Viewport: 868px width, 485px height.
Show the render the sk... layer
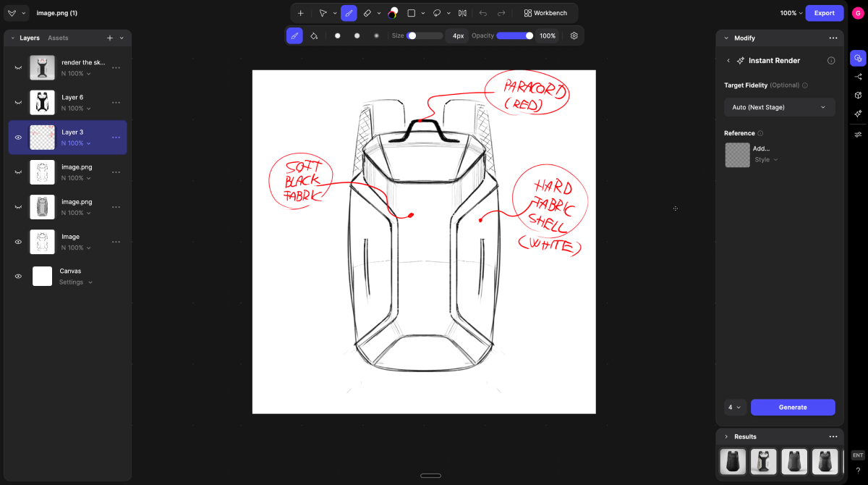coord(18,68)
